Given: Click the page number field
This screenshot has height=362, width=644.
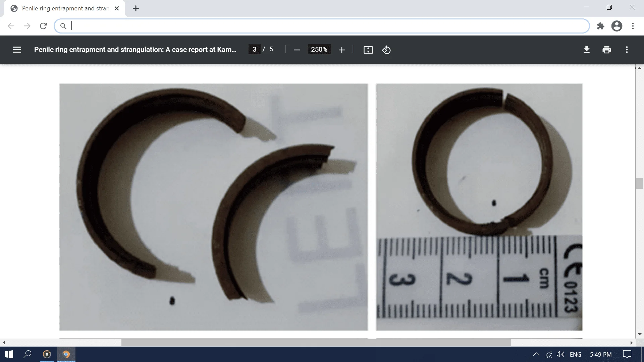Looking at the screenshot, I should pos(254,50).
